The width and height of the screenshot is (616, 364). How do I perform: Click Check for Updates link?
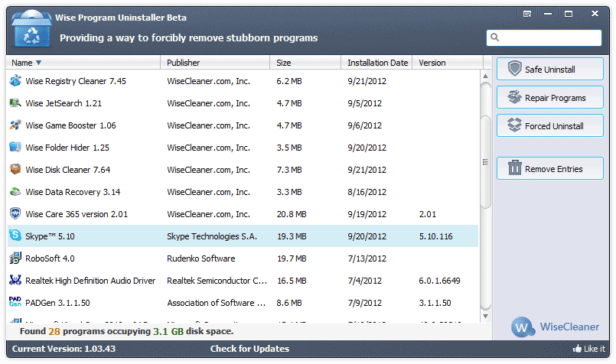pos(249,349)
